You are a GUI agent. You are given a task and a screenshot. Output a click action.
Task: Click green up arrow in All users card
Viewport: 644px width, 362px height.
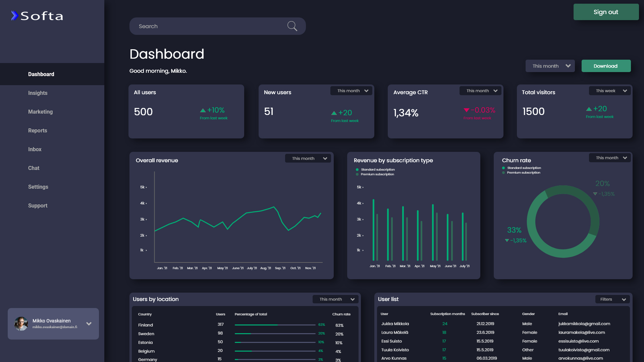pyautogui.click(x=203, y=110)
